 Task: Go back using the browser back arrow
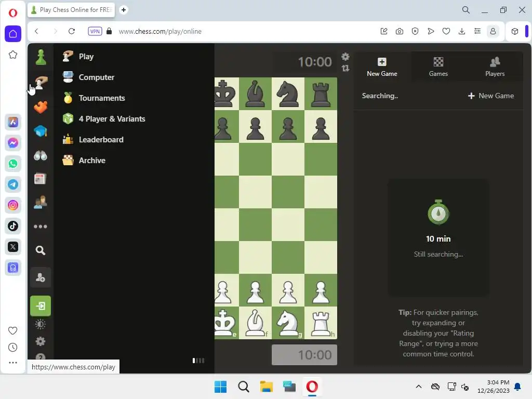click(37, 31)
